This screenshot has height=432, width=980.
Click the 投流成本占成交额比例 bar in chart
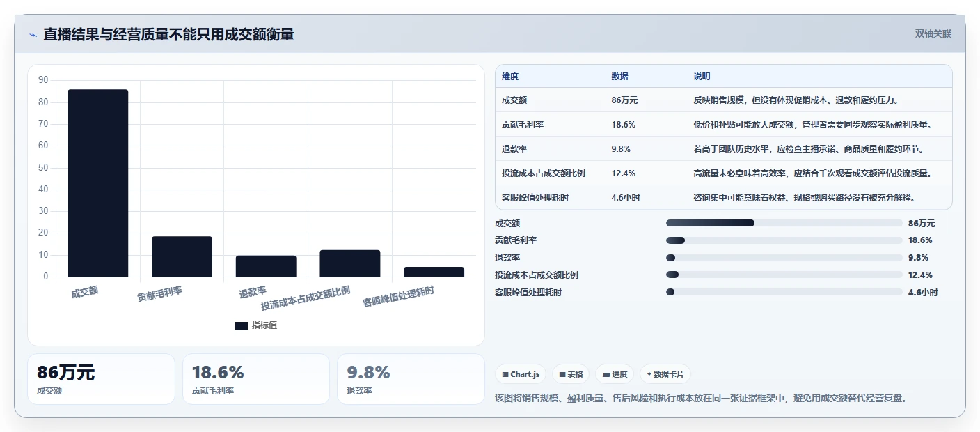pyautogui.click(x=350, y=263)
